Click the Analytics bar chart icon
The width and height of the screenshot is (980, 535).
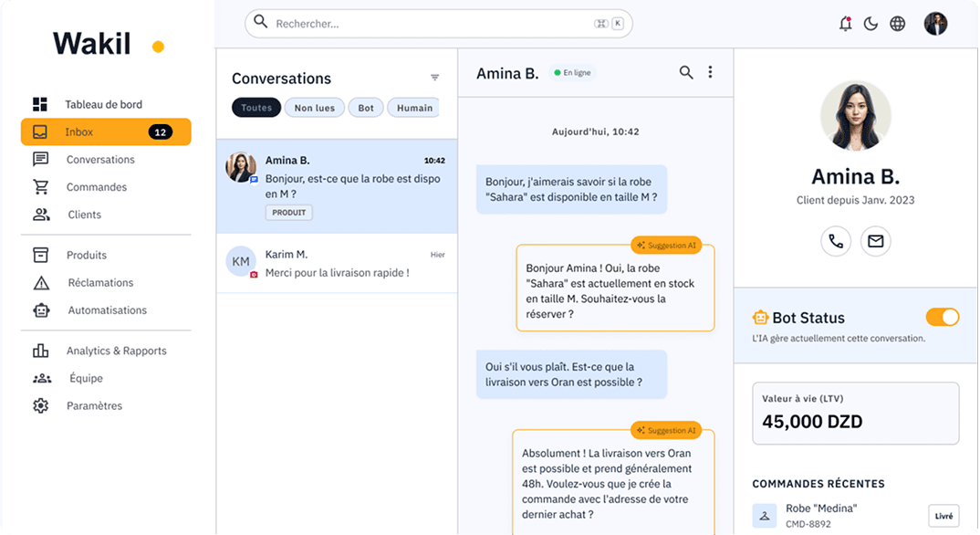click(41, 351)
